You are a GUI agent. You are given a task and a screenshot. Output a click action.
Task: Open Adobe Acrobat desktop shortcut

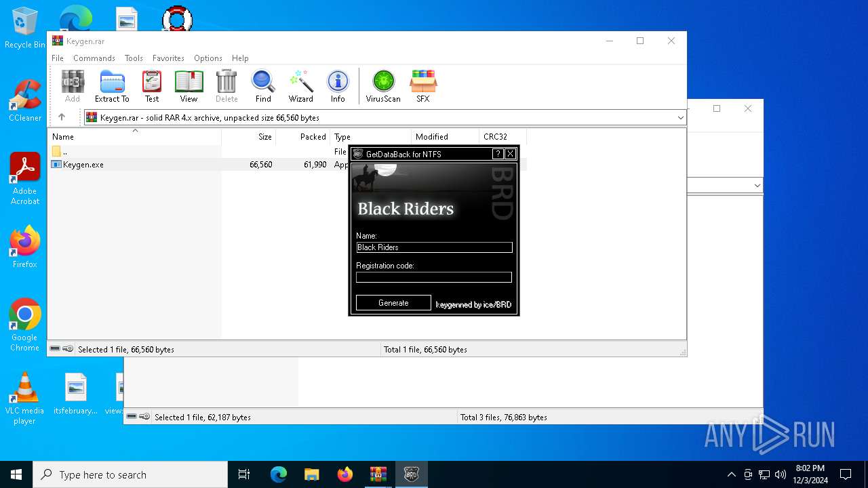tap(25, 178)
